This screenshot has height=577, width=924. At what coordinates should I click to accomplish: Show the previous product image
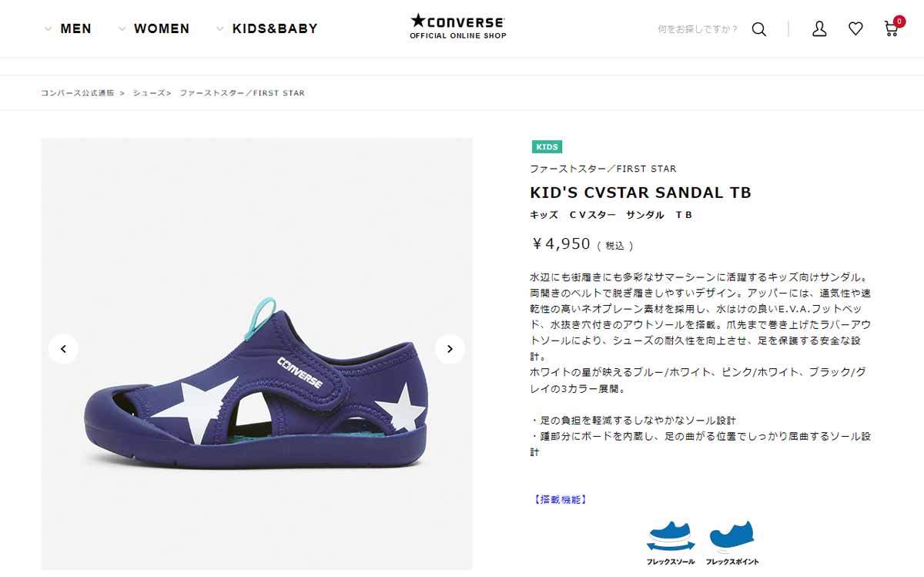63,349
